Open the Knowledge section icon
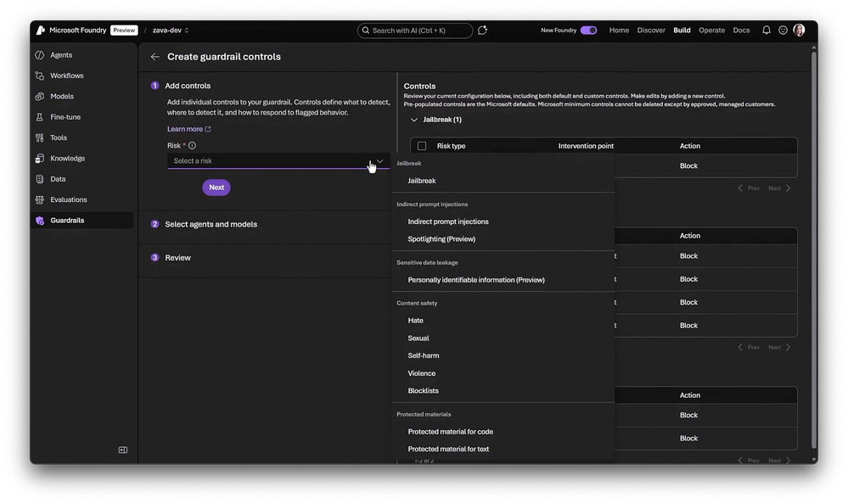Viewport: 848px width, 504px height. coord(40,159)
